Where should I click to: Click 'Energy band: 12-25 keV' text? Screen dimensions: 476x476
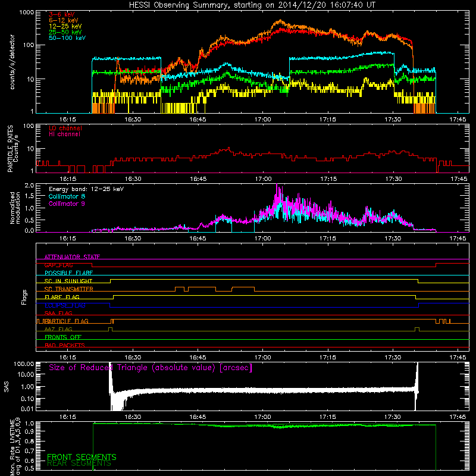click(x=86, y=189)
